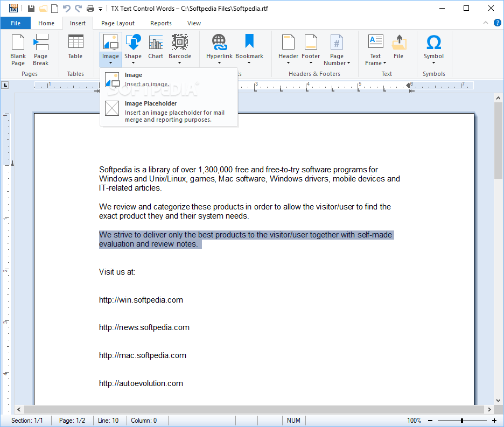Image resolution: width=504 pixels, height=427 pixels.
Task: Undo the last action
Action: 67,9
